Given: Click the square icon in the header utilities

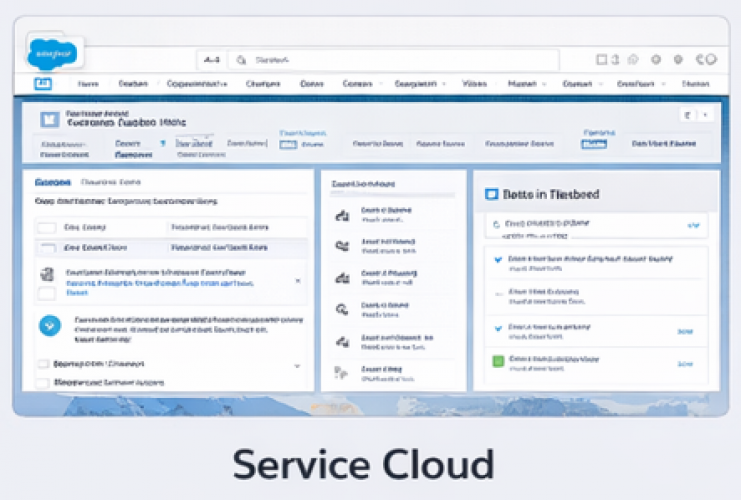Looking at the screenshot, I should [x=602, y=60].
